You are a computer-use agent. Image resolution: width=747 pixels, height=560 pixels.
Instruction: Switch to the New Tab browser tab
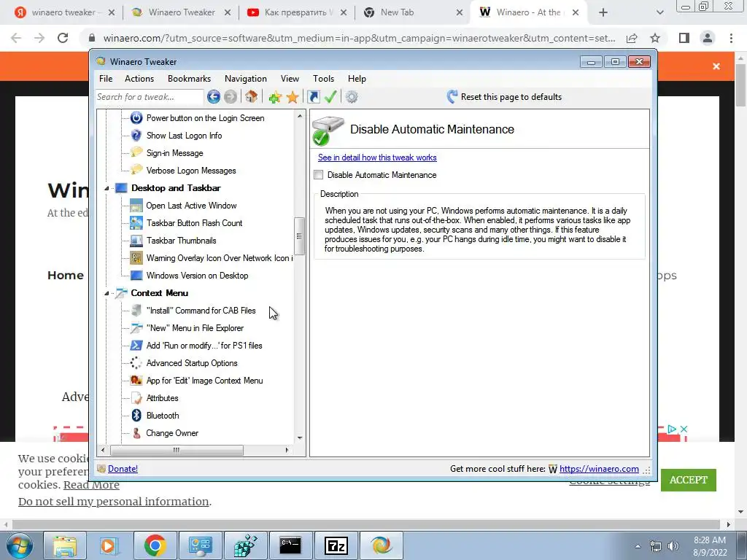413,12
